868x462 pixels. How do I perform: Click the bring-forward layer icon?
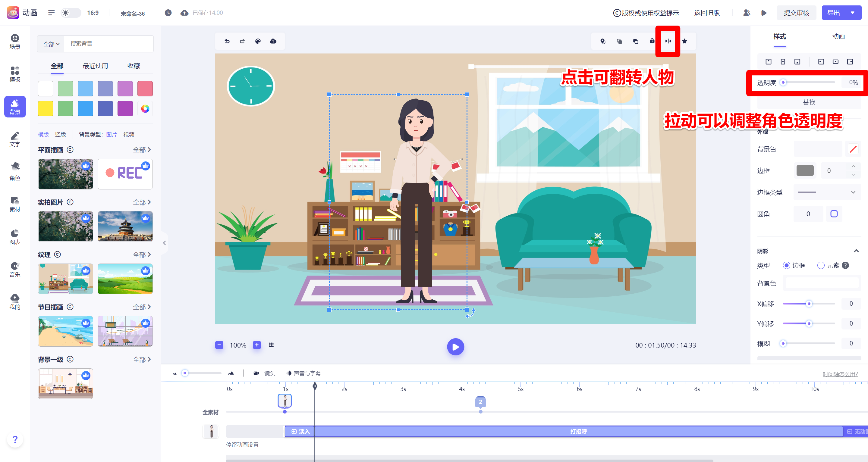point(619,42)
